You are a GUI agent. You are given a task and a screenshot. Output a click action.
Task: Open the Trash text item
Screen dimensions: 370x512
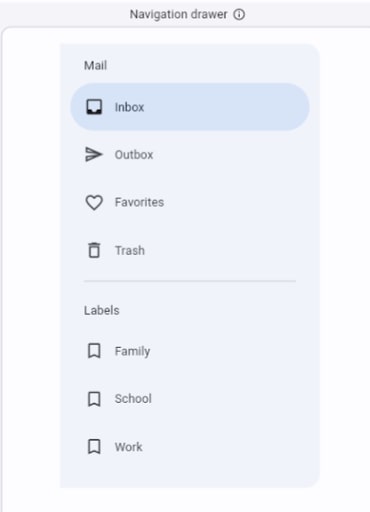130,250
